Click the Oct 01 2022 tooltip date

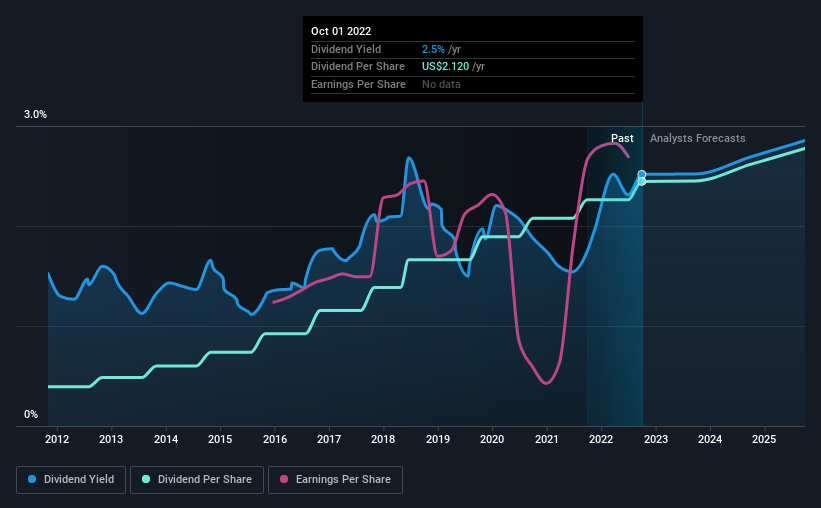click(341, 31)
